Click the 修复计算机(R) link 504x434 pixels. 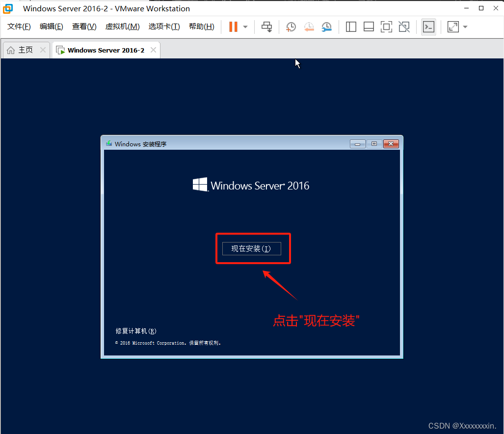[x=136, y=331]
